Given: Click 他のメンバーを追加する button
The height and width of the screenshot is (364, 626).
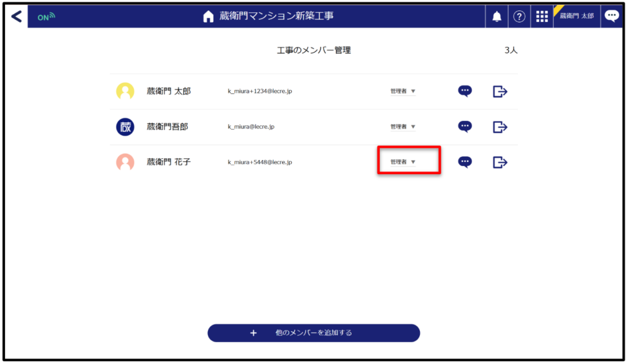Looking at the screenshot, I should point(314,333).
